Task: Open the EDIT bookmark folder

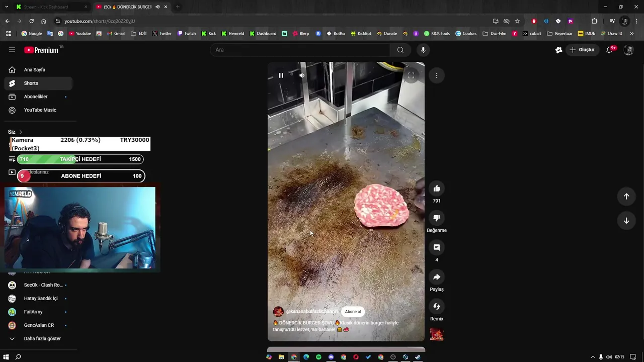Action: (139, 34)
